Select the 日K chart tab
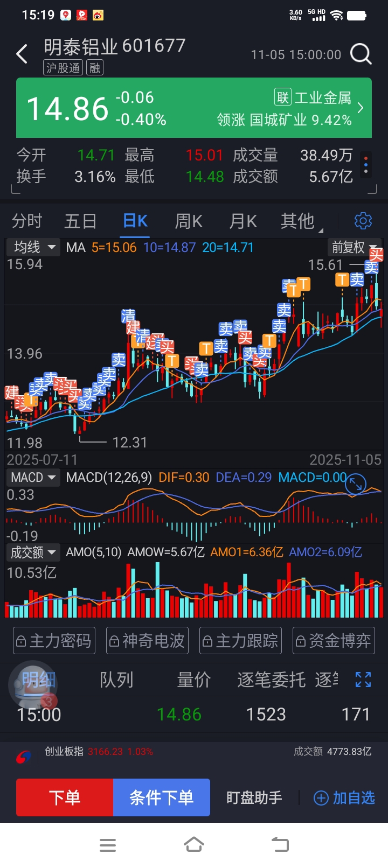Image resolution: width=388 pixels, height=868 pixels. pyautogui.click(x=135, y=221)
